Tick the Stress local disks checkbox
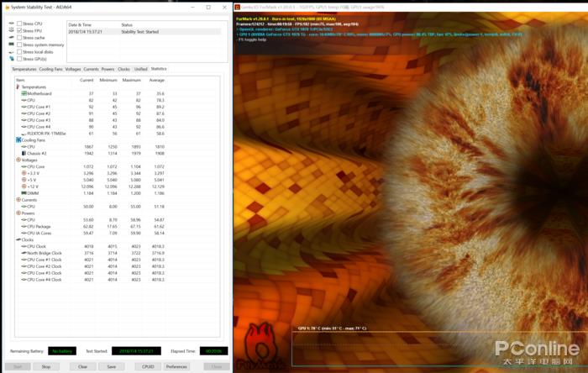Viewport: 588px width, 373px height. [x=19, y=52]
